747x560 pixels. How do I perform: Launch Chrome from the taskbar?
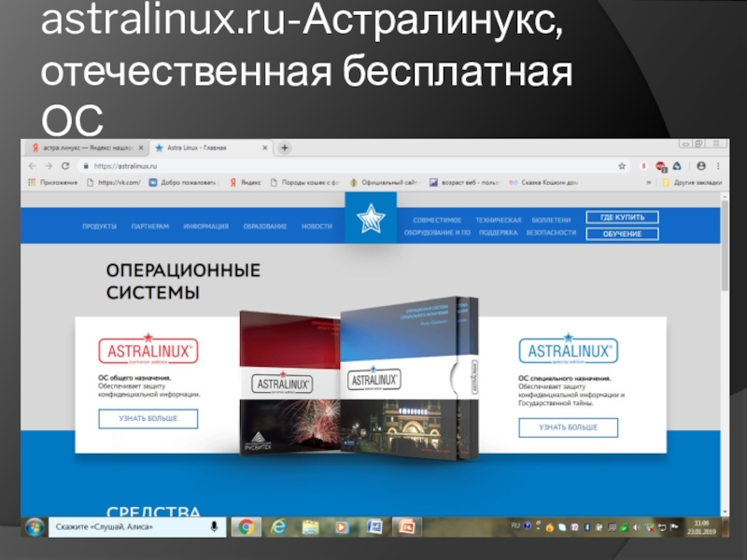246,527
